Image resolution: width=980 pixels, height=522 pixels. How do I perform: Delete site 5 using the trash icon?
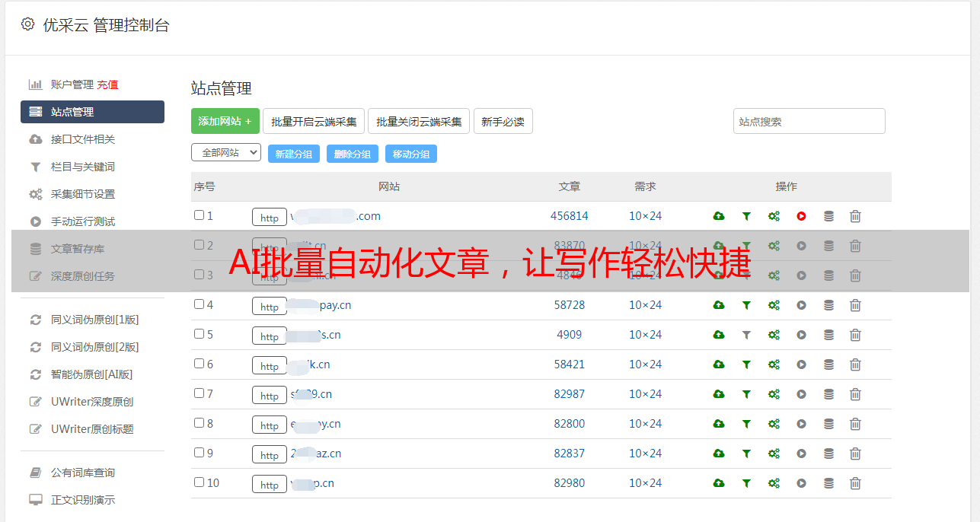point(855,335)
